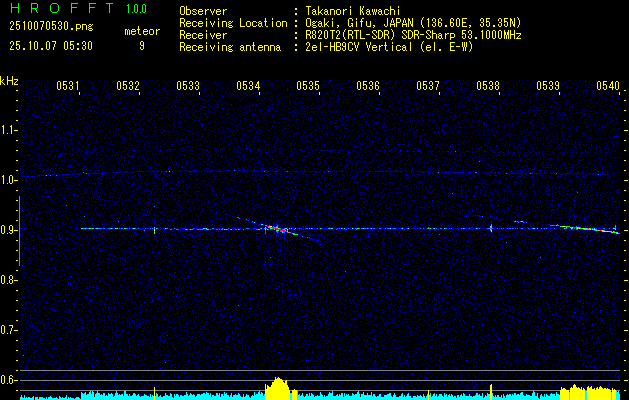Screen dimensions: 629x400
Task: Click the 0540 time marker
Action: 607,85
